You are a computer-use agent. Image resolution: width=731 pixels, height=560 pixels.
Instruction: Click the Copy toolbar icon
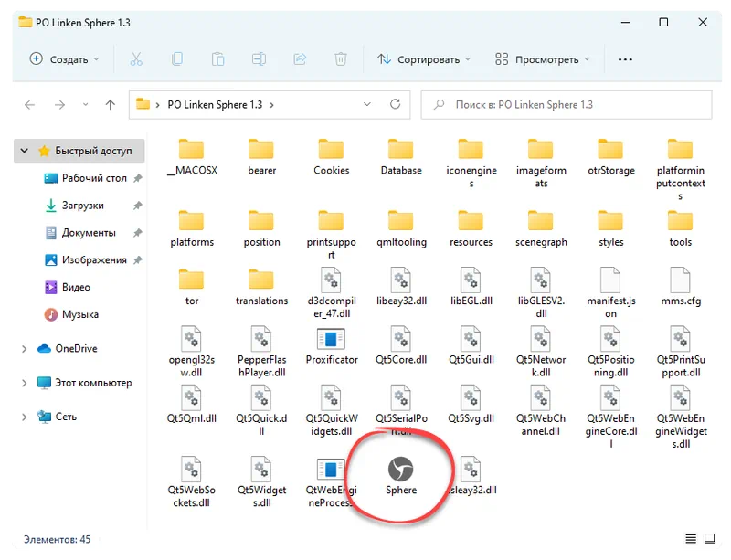click(177, 59)
